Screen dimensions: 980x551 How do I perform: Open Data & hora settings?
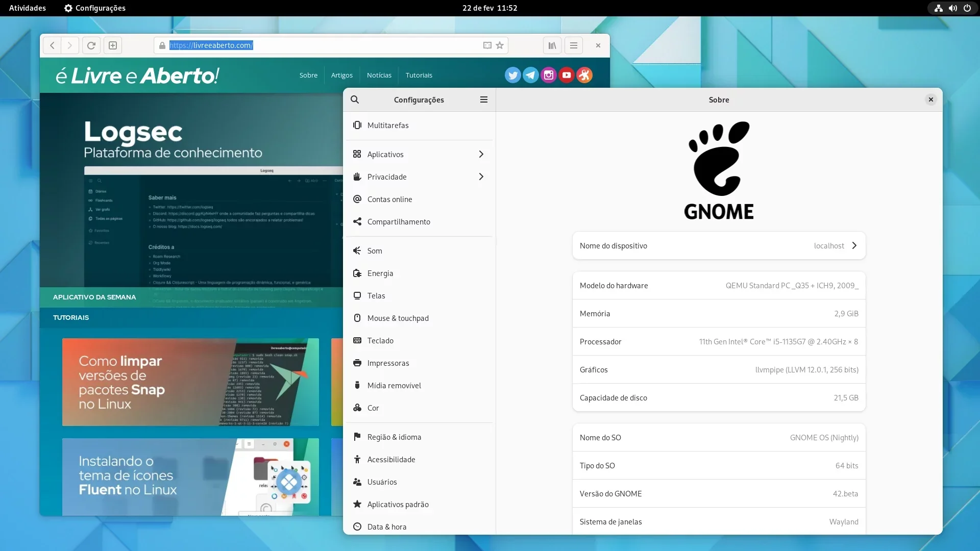419,527
